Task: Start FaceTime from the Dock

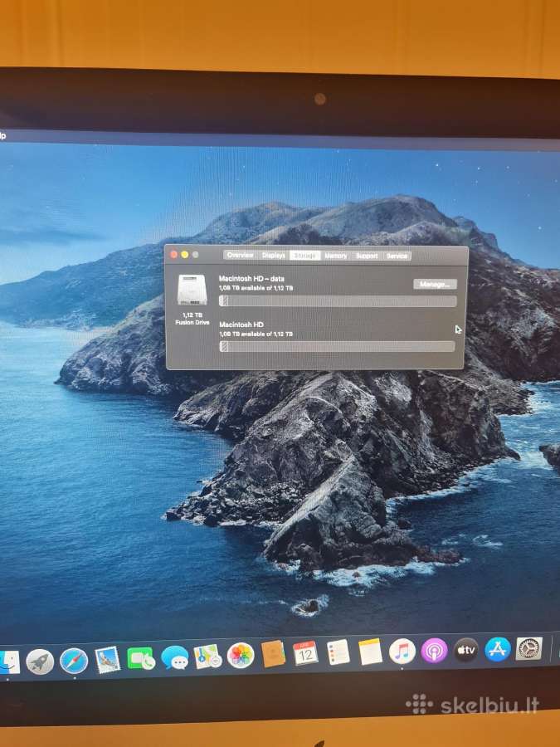Action: (140, 659)
